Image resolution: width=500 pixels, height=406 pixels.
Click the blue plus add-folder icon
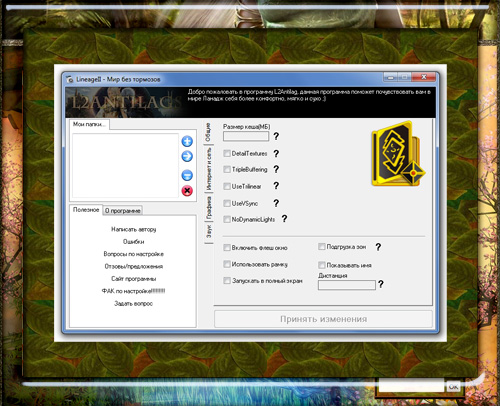[187, 141]
